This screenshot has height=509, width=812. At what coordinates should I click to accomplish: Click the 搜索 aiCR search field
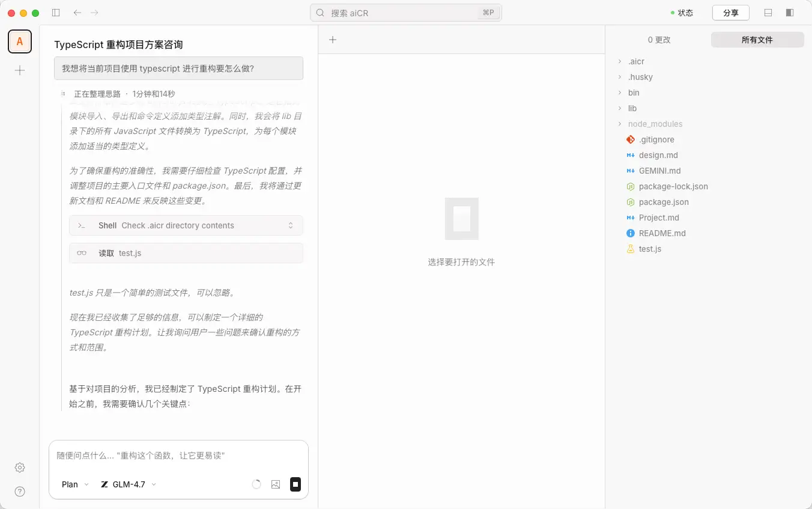click(x=405, y=13)
